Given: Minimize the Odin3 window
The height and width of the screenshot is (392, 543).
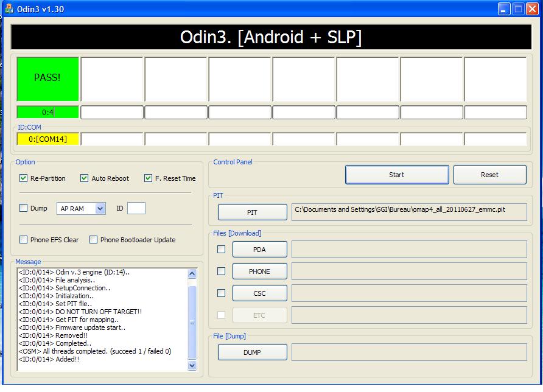Looking at the screenshot, I should [504, 9].
